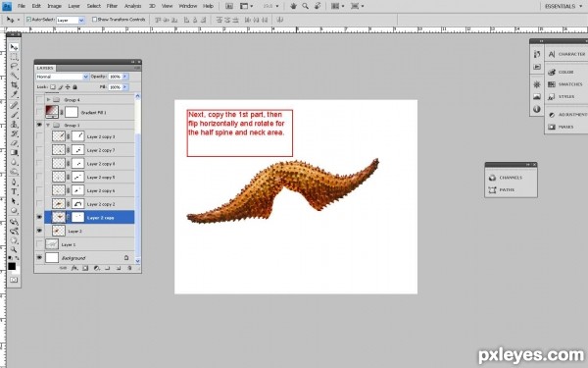Viewport: 588px width, 368px height.
Task: Open the File menu
Action: point(22,6)
